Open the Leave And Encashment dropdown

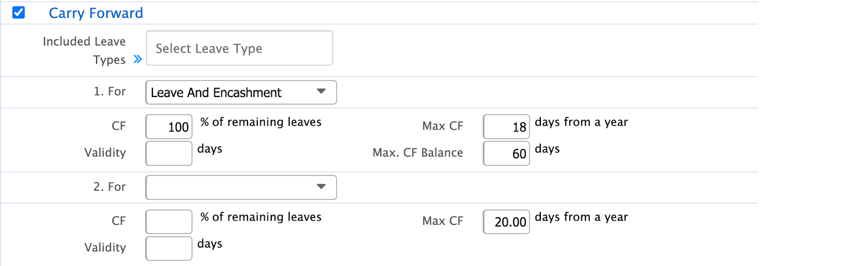click(x=241, y=93)
